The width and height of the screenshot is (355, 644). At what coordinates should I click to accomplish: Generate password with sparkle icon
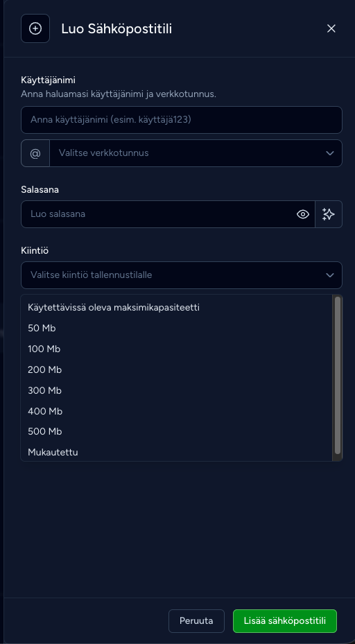point(328,214)
